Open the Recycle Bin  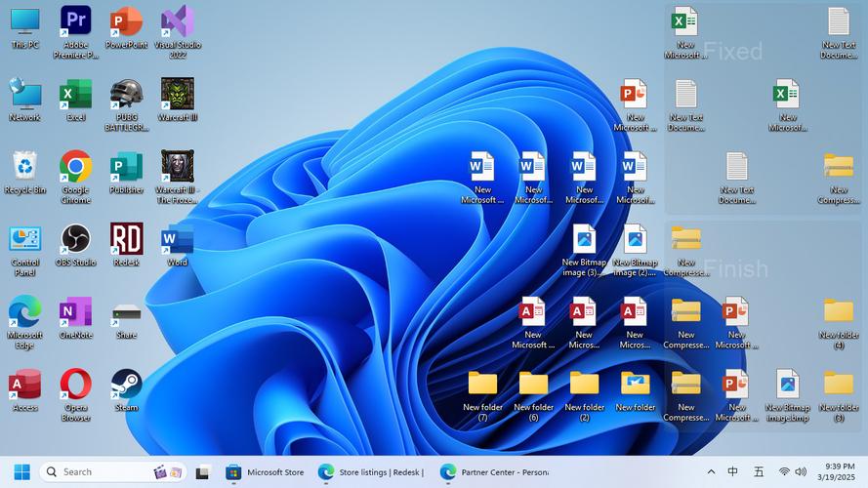[25, 173]
